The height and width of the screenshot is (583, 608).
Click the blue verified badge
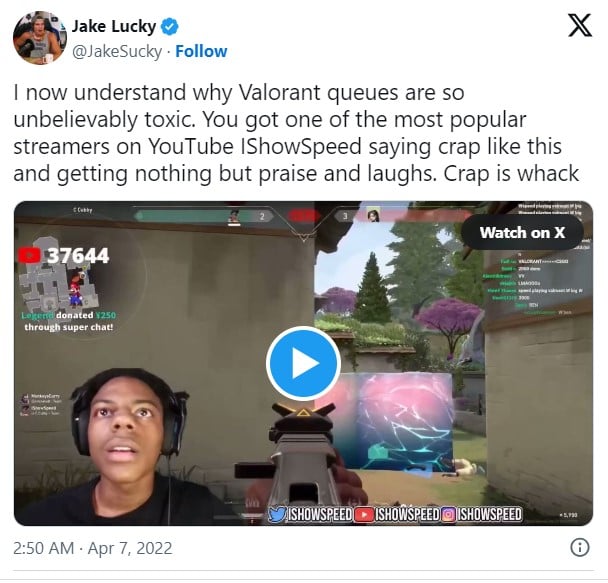169,27
